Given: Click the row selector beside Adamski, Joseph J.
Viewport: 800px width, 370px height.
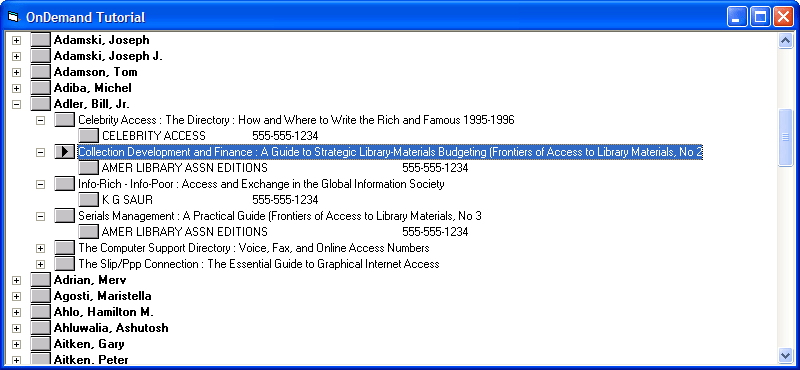Looking at the screenshot, I should point(40,56).
